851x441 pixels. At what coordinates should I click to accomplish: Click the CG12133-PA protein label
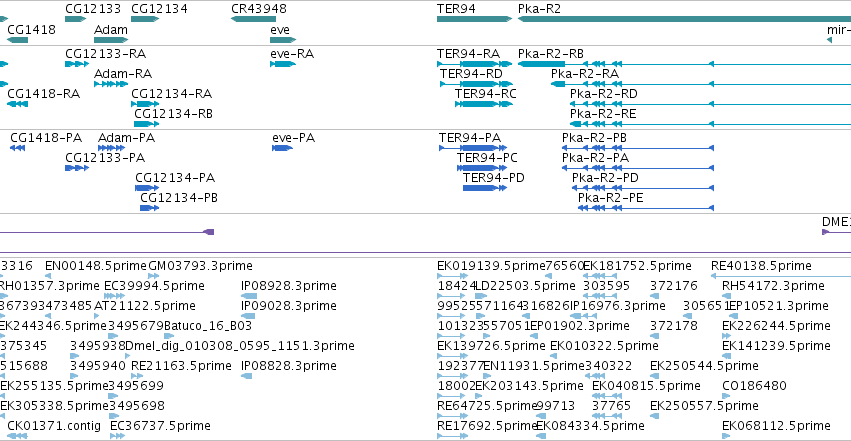tap(105, 158)
